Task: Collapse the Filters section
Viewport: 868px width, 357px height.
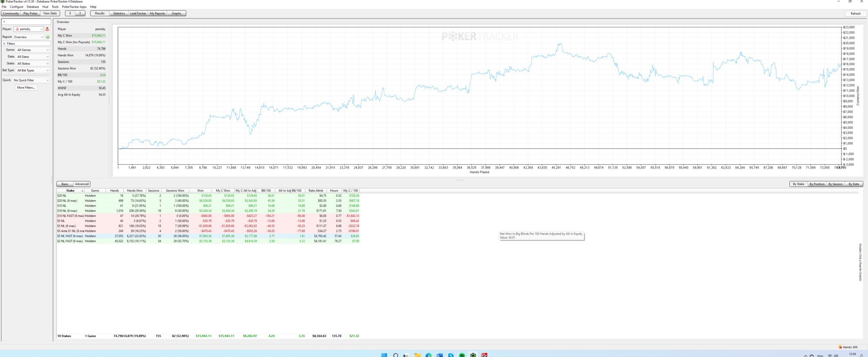Action: tap(4, 43)
